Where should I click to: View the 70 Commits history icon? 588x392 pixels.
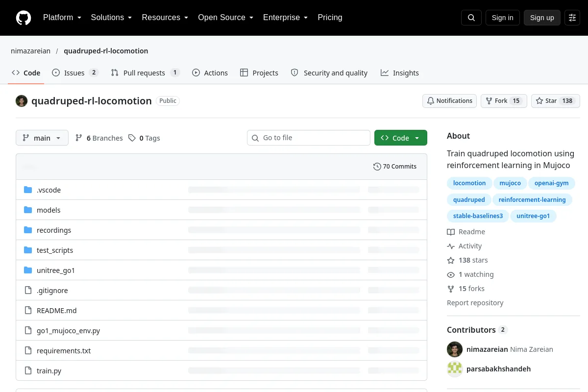[x=377, y=167]
